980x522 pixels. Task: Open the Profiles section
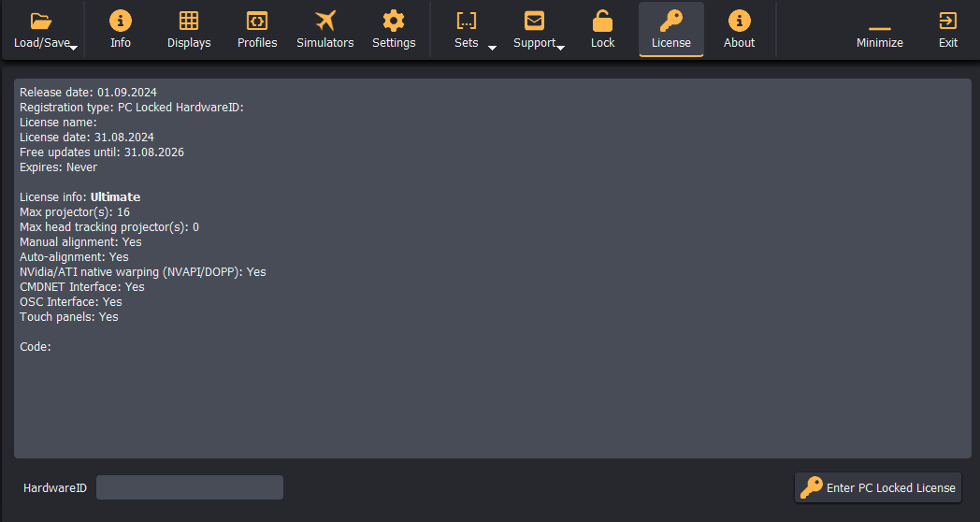(257, 29)
